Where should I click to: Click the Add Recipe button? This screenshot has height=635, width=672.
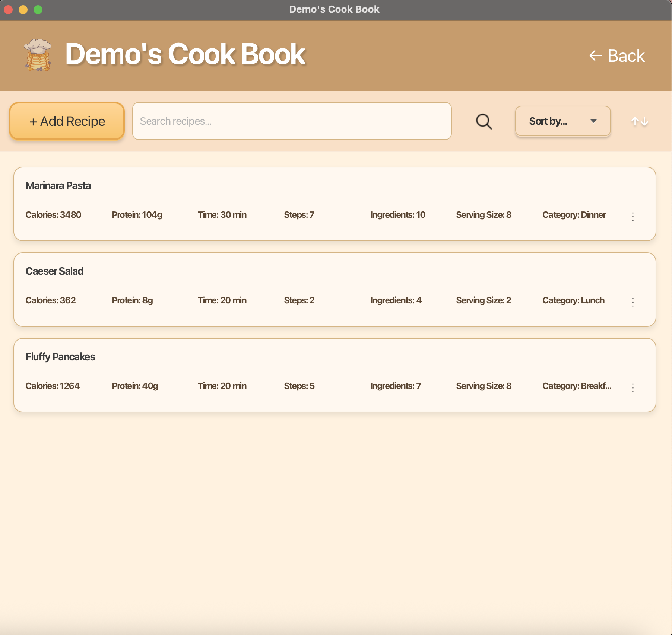pos(67,121)
